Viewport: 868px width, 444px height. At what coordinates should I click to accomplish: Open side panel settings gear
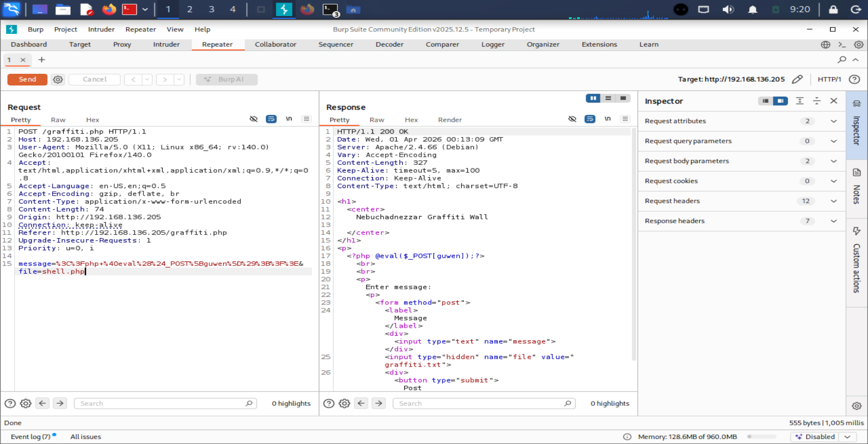pos(856,406)
